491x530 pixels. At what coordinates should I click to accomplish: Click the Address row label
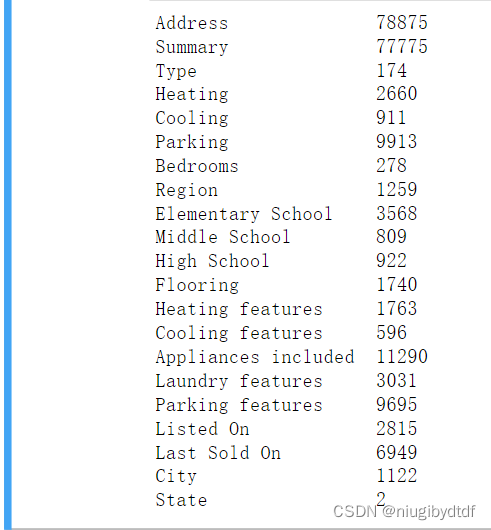point(192,23)
